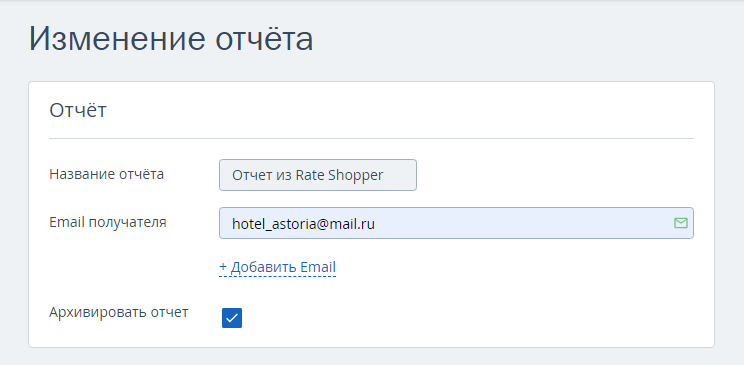744x365 pixels.
Task: Select the word Email in the add link
Action: click(318, 267)
